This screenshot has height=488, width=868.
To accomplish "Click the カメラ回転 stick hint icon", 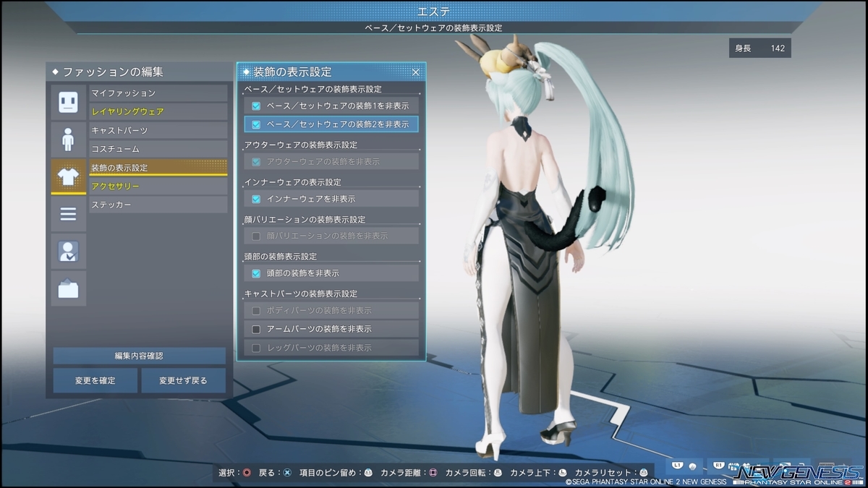I will point(498,473).
